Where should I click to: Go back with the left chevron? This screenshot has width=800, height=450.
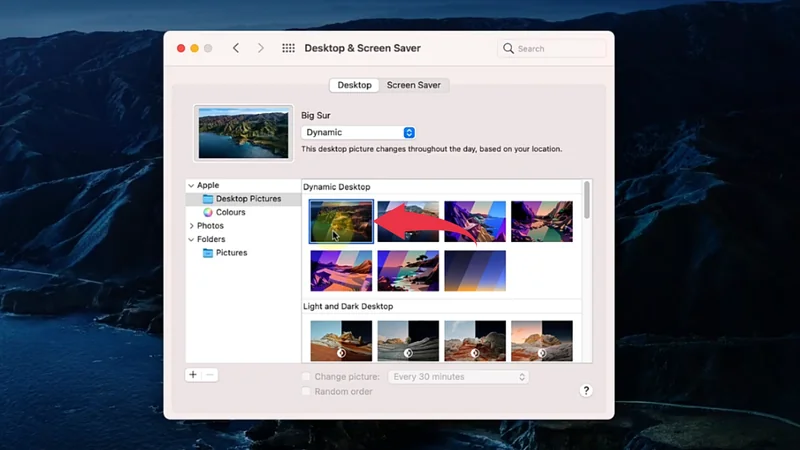pyautogui.click(x=236, y=48)
